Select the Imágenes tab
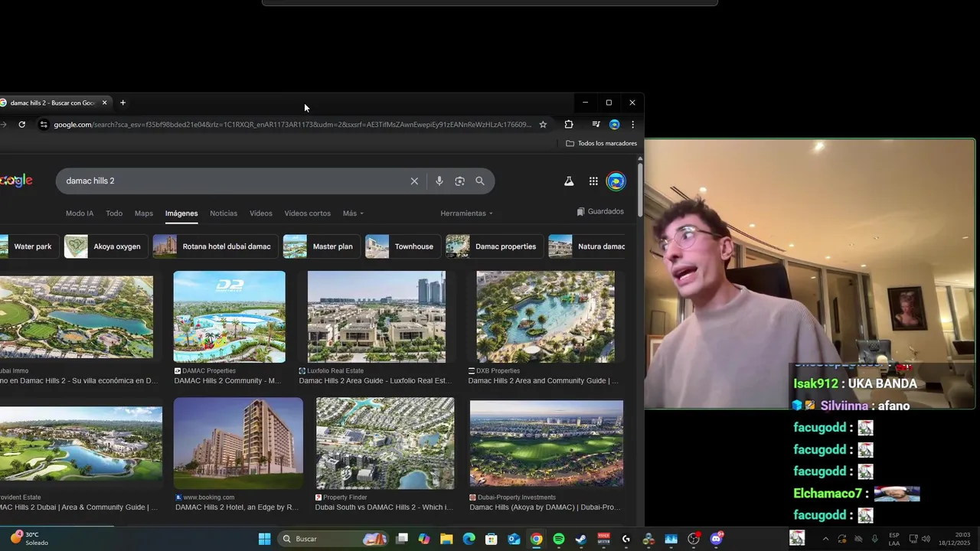 coord(181,214)
